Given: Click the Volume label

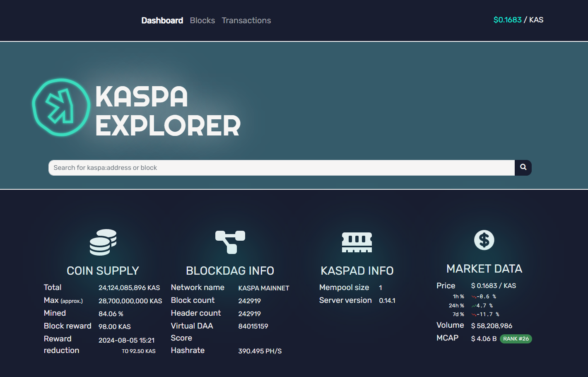Looking at the screenshot, I should click(x=450, y=325).
